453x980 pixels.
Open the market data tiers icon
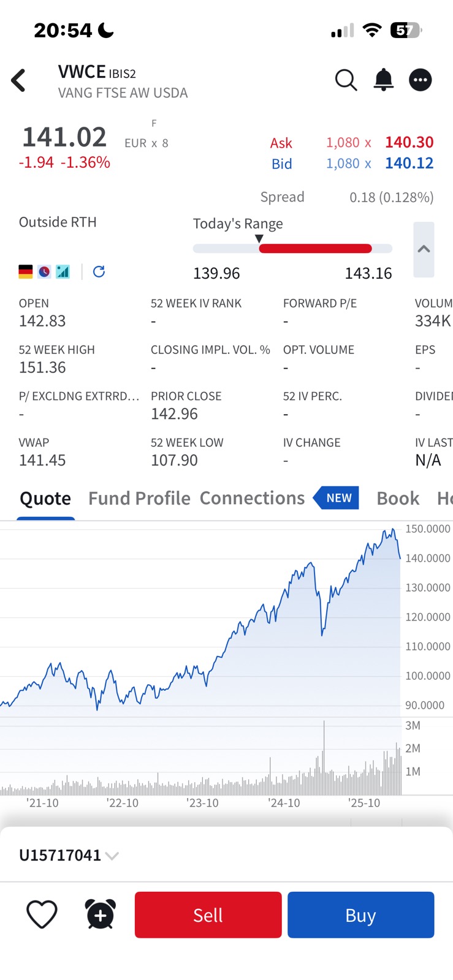[x=63, y=271]
